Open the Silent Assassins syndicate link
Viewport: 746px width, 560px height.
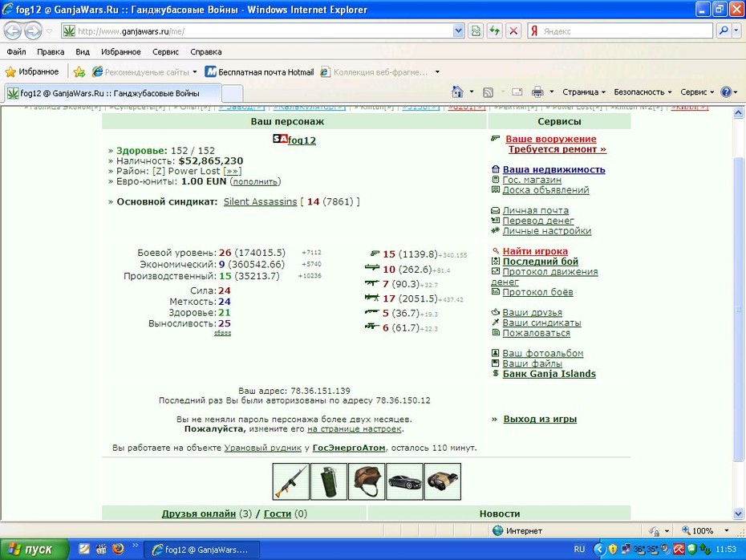click(x=260, y=201)
